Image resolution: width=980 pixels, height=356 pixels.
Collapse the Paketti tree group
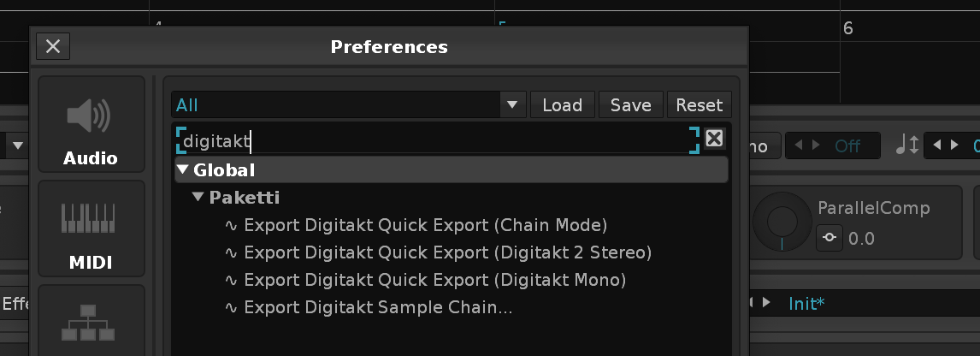point(198,198)
